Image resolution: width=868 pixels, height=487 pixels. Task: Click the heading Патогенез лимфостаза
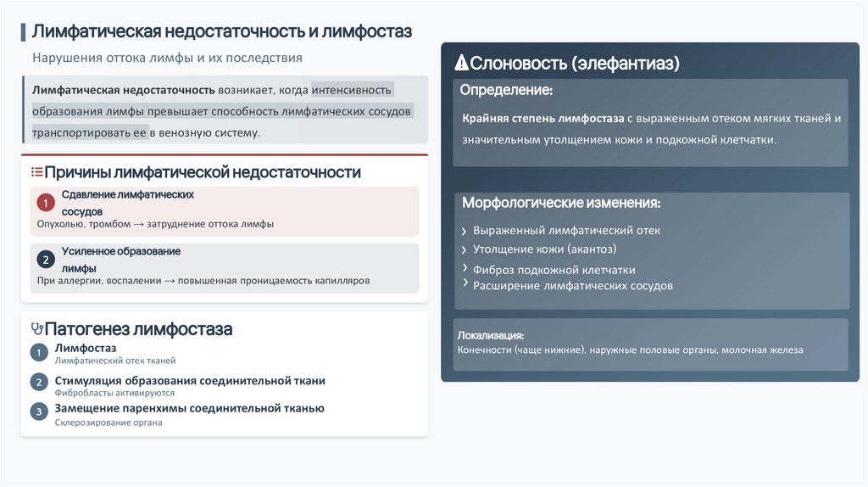(x=138, y=329)
